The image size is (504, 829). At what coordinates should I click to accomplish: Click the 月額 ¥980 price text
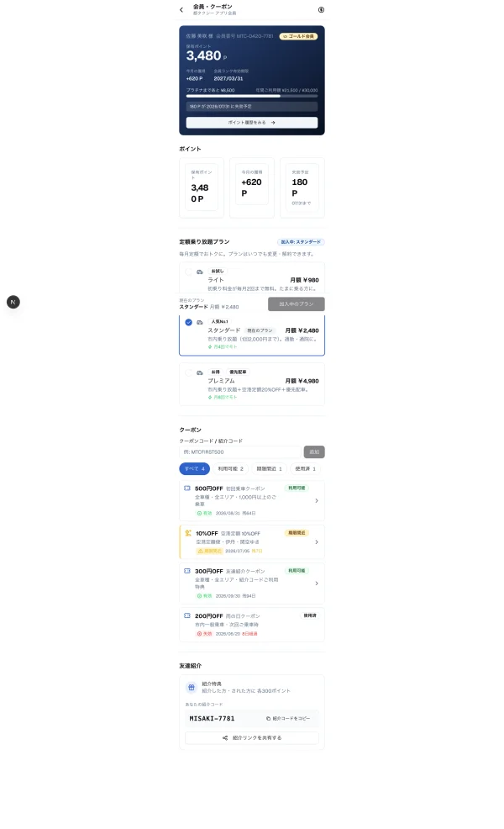304,280
